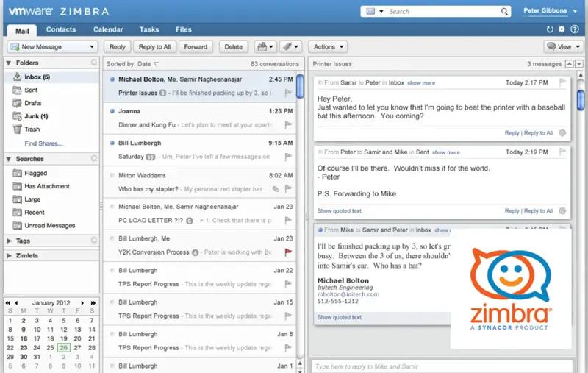Toggle flag on PC LOAD LETTER conversation

pyautogui.click(x=288, y=220)
